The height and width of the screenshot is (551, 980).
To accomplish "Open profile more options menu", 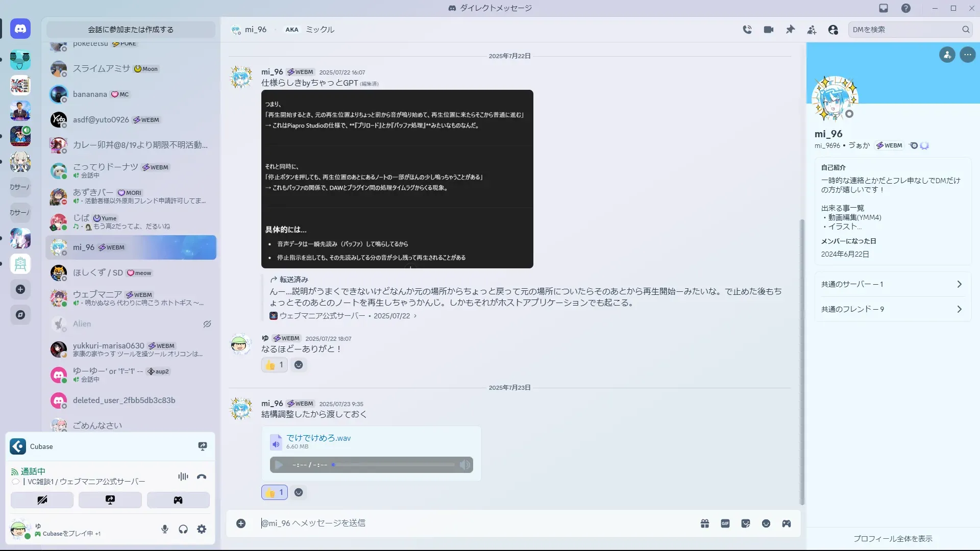I will [x=967, y=55].
